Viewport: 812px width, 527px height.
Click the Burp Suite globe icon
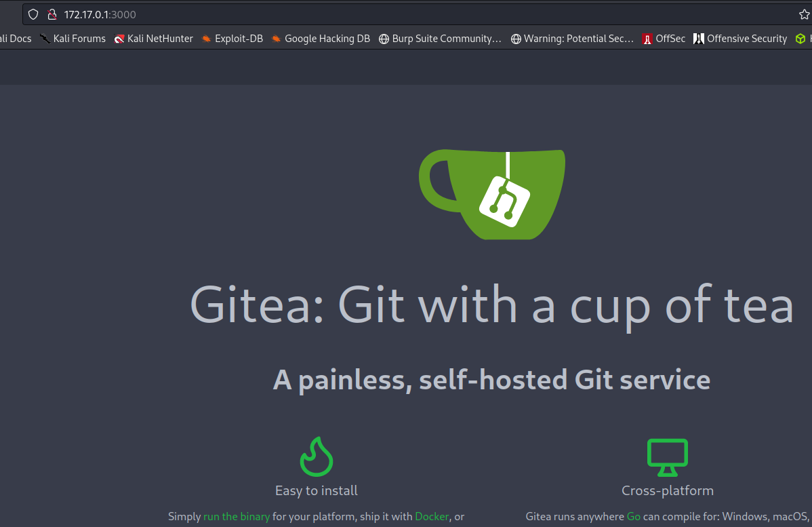coord(384,39)
